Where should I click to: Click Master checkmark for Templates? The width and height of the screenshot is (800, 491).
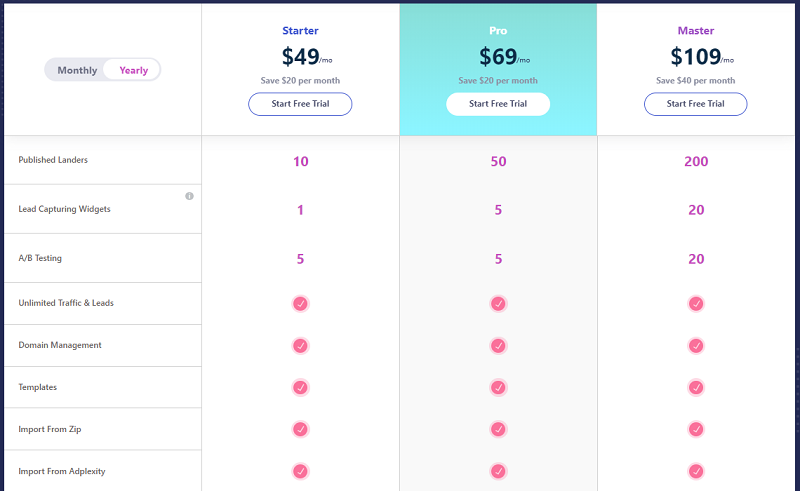point(696,387)
